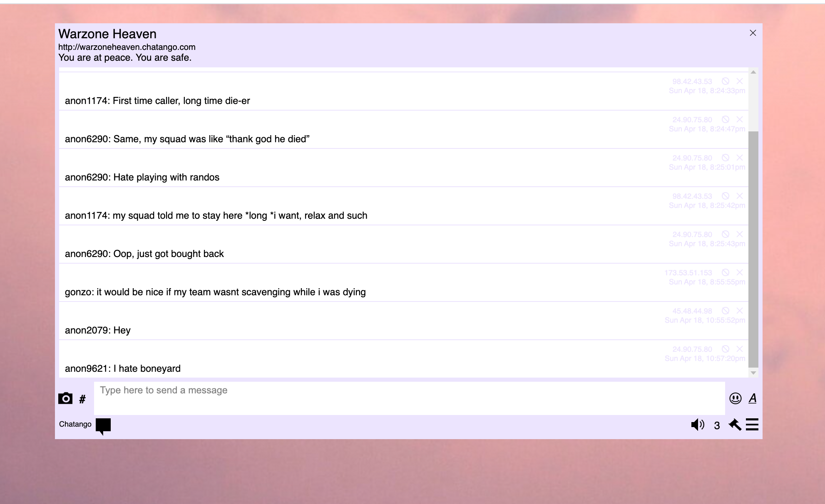The height and width of the screenshot is (504, 825).
Task: Click the participant count number 3
Action: (717, 425)
